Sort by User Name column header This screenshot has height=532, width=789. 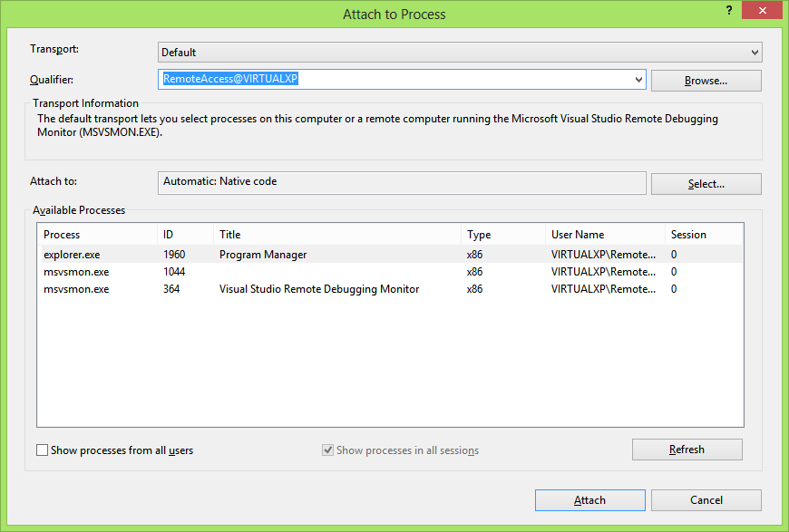point(603,235)
